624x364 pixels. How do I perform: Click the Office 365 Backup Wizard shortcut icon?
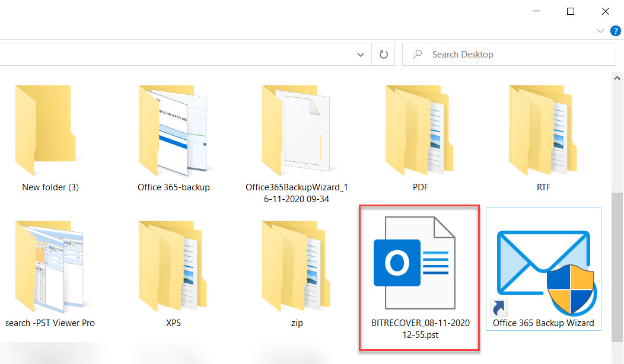pyautogui.click(x=543, y=273)
